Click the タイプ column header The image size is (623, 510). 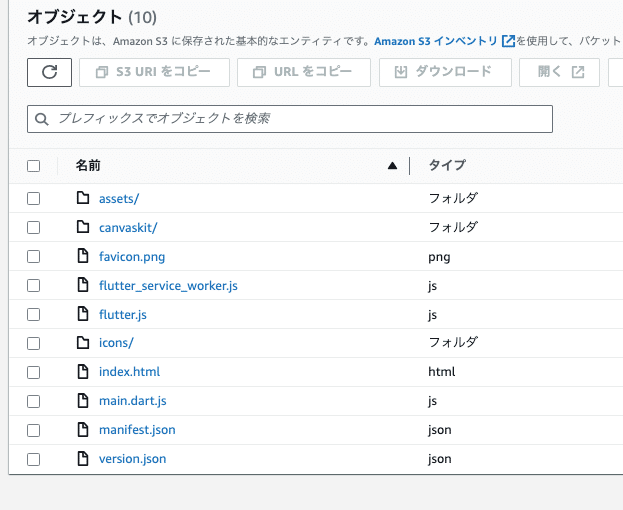pos(447,166)
